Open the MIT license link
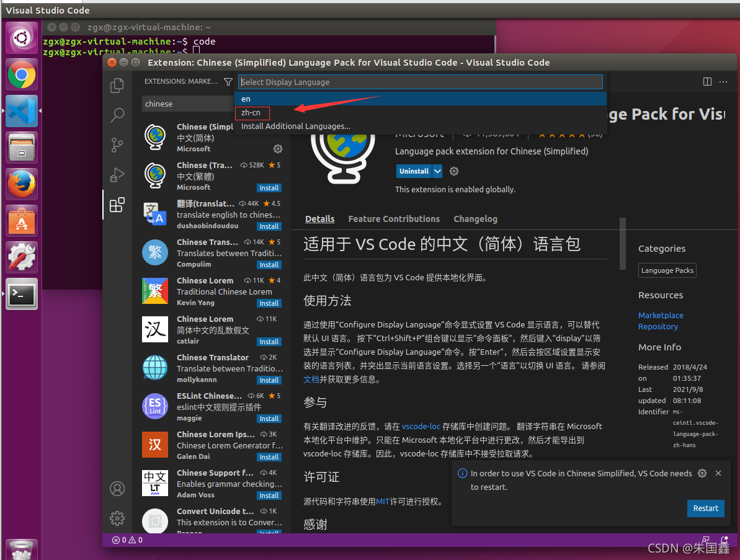The image size is (740, 560). point(383,502)
